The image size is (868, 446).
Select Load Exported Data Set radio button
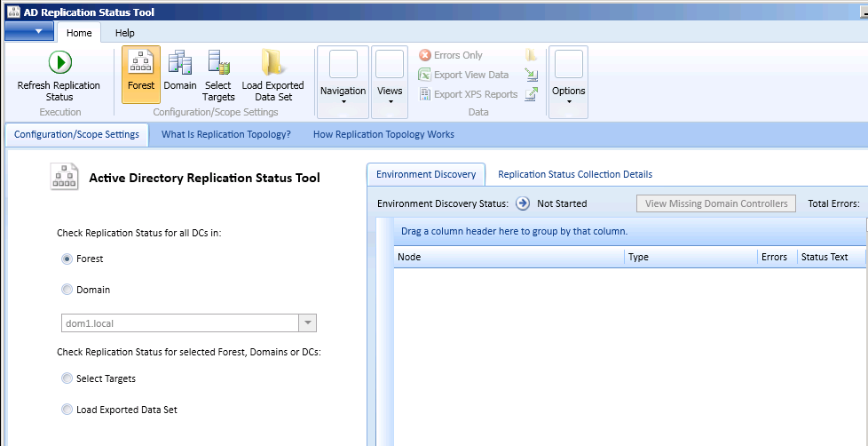click(x=67, y=410)
